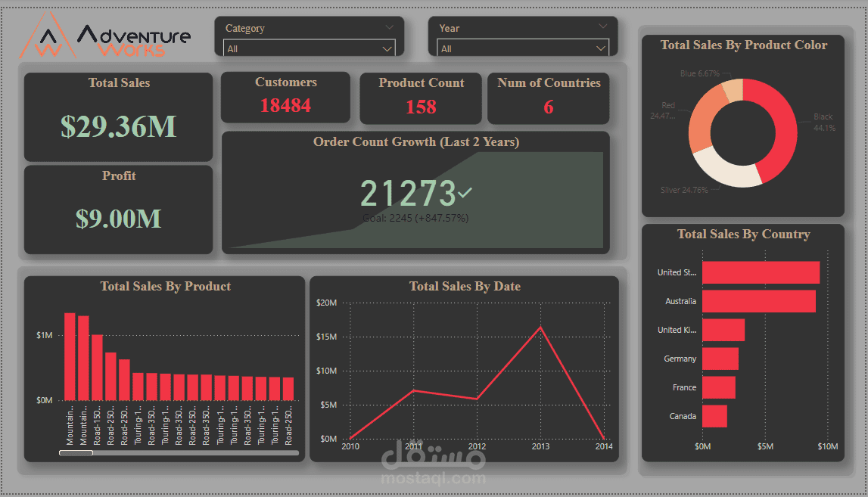This screenshot has height=497, width=868.
Task: Collapse the Year slicer header chevron
Action: coord(603,27)
